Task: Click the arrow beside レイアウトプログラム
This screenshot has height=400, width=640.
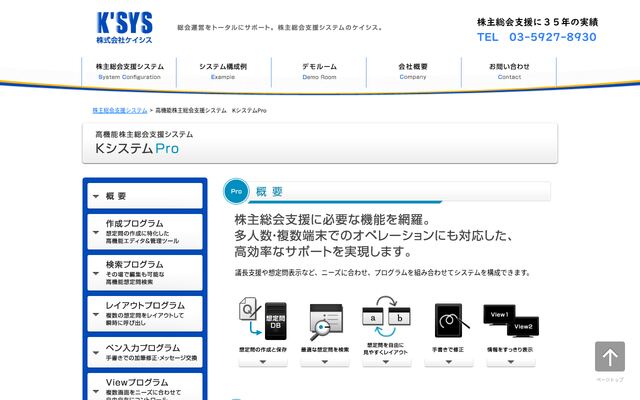Action: pos(96,314)
